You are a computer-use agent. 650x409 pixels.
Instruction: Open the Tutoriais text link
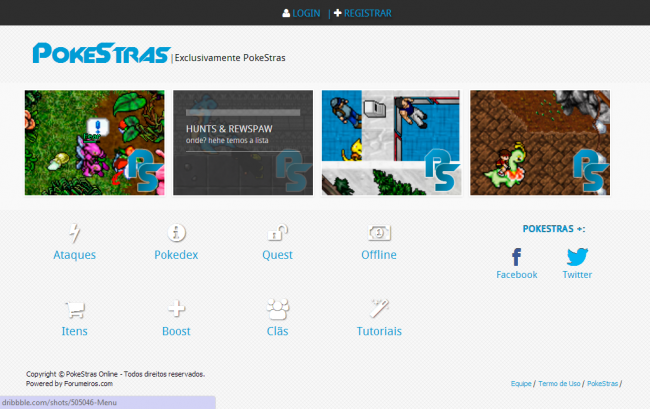click(x=379, y=331)
